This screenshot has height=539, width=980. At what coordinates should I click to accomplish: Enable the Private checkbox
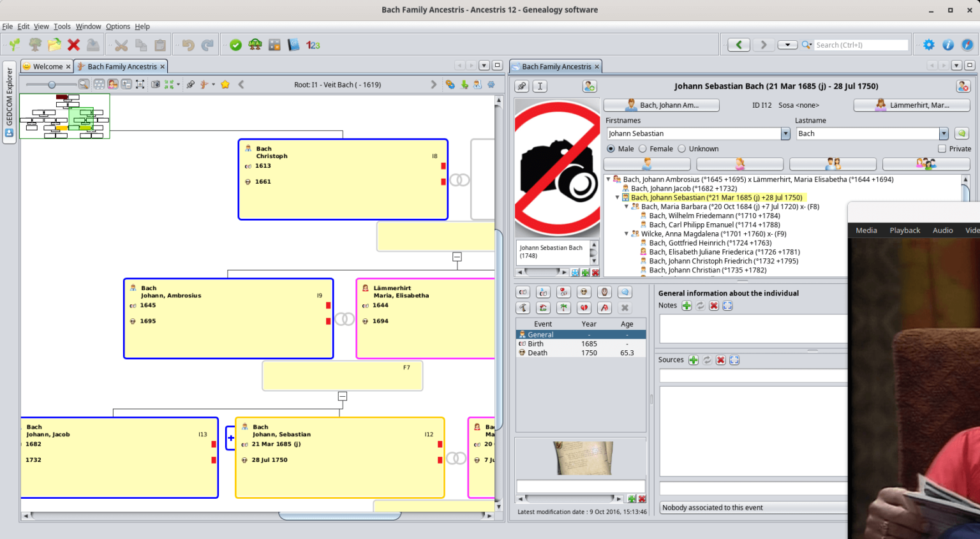pos(942,149)
